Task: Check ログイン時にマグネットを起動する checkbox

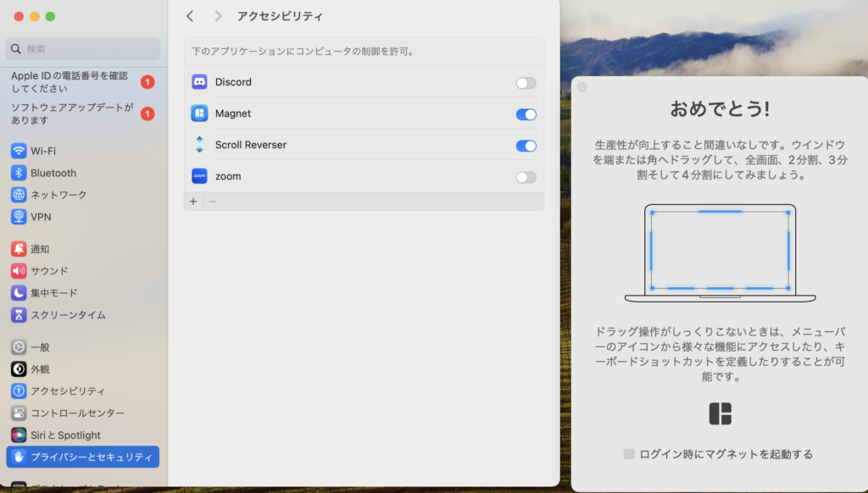Action: pyautogui.click(x=629, y=454)
